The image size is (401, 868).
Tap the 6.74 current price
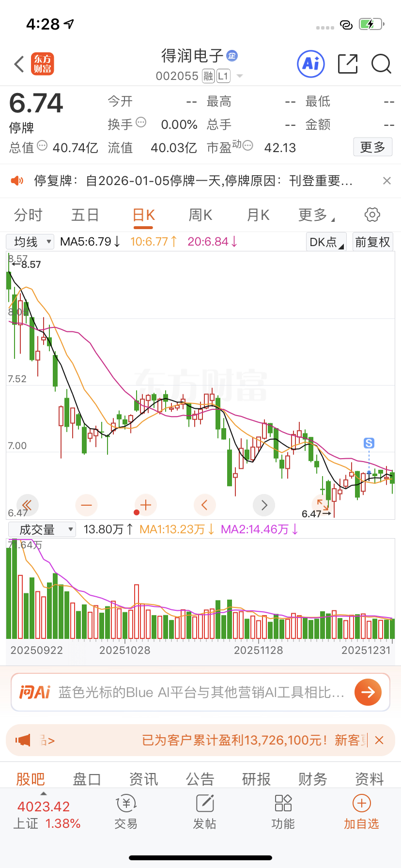[36, 103]
